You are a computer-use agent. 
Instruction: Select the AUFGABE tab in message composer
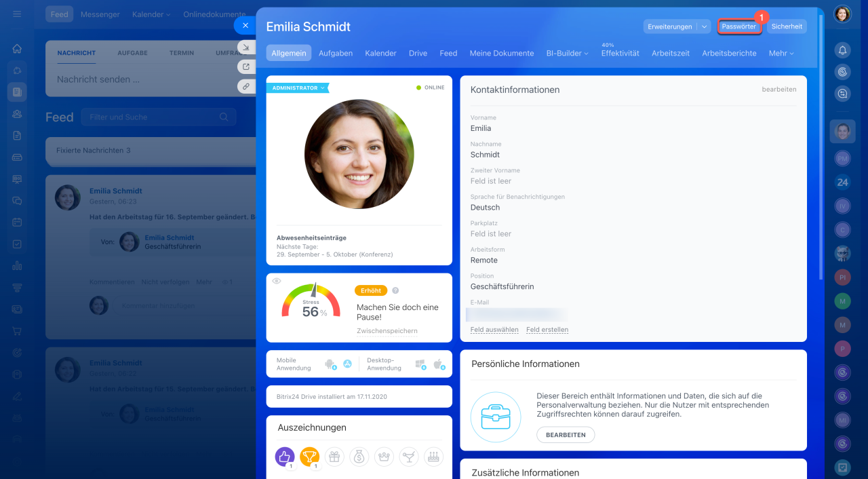[x=132, y=53]
